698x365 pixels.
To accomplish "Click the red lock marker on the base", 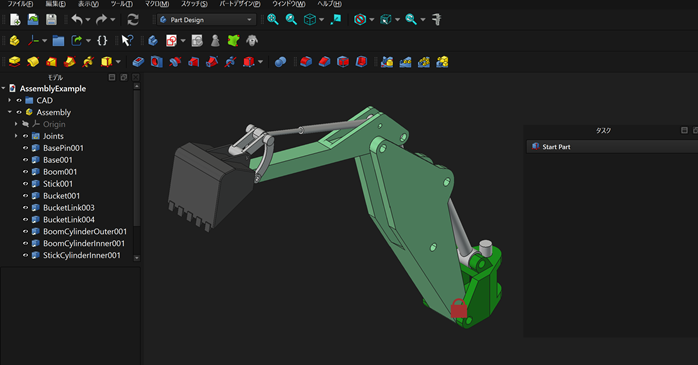I will (459, 308).
